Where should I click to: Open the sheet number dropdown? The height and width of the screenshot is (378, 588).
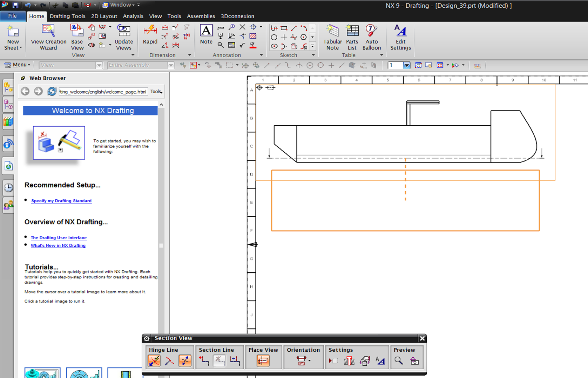pos(407,65)
